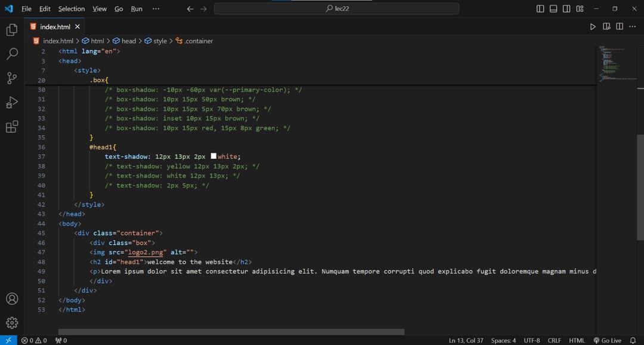Open the Explorer view in activity bar
Image resolution: width=644 pixels, height=345 pixels.
pyautogui.click(x=12, y=30)
